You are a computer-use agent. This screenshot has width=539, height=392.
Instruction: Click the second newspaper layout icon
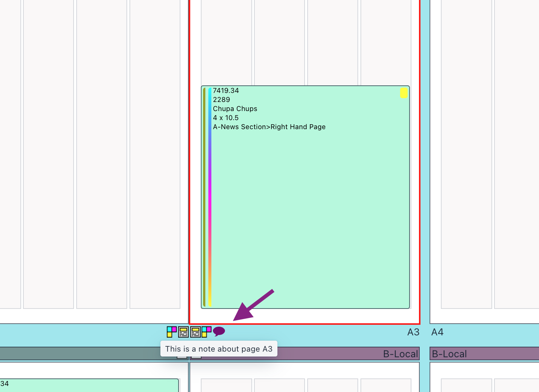tap(196, 332)
